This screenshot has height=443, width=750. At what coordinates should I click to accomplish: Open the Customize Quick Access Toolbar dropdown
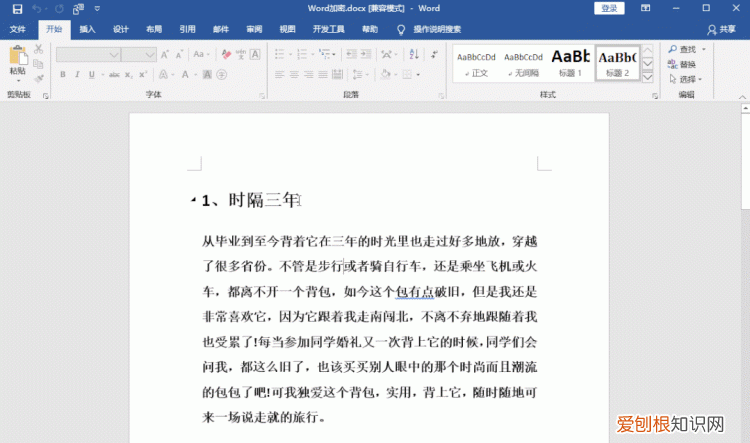pos(97,9)
